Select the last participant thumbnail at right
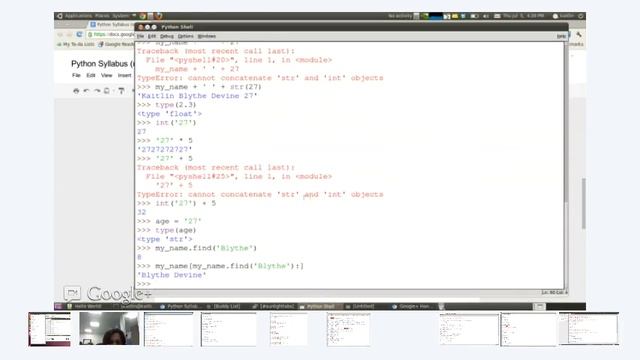 (589, 329)
